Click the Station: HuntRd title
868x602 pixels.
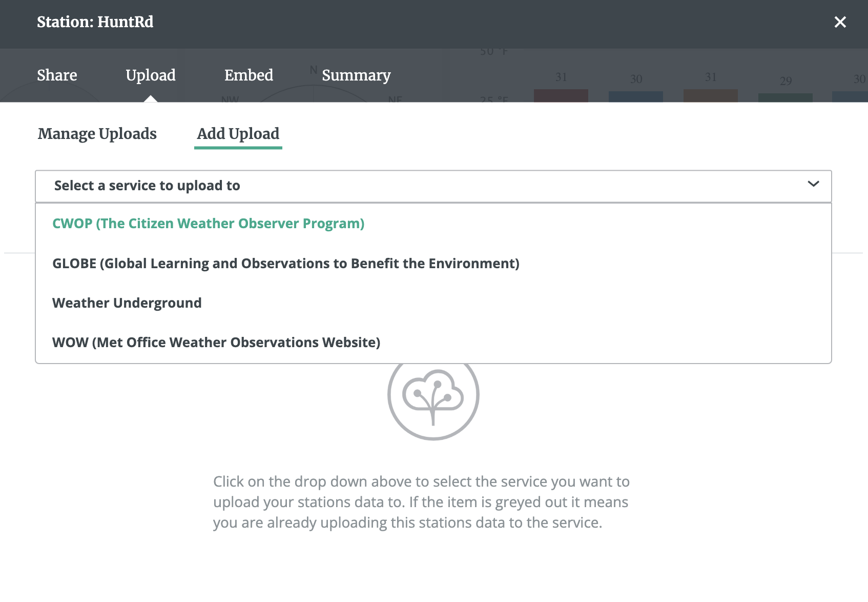(x=95, y=22)
